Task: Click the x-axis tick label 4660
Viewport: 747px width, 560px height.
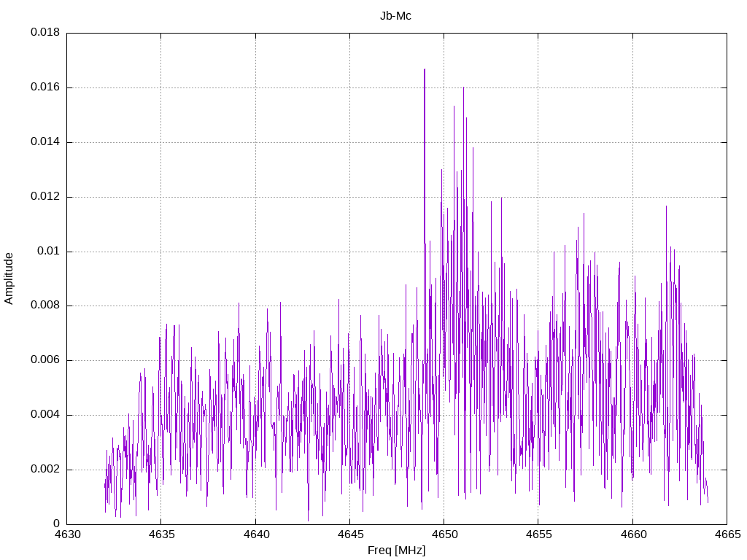Action: pyautogui.click(x=633, y=534)
